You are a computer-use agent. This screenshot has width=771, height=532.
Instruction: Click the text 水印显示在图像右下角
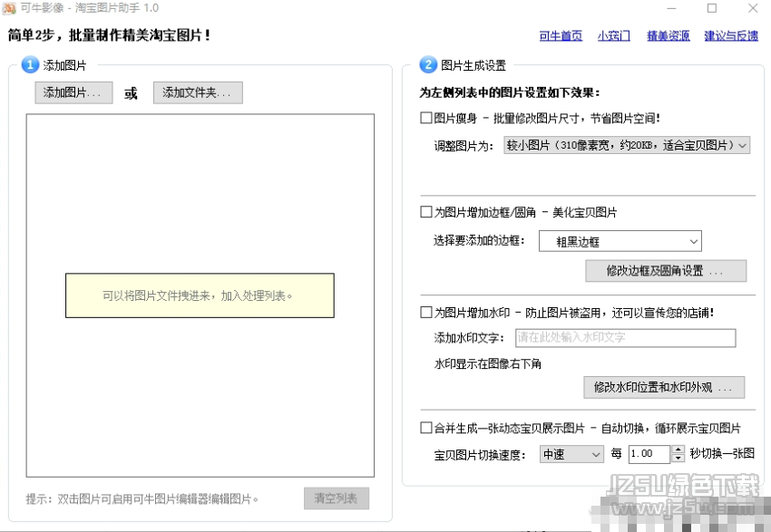(x=488, y=364)
